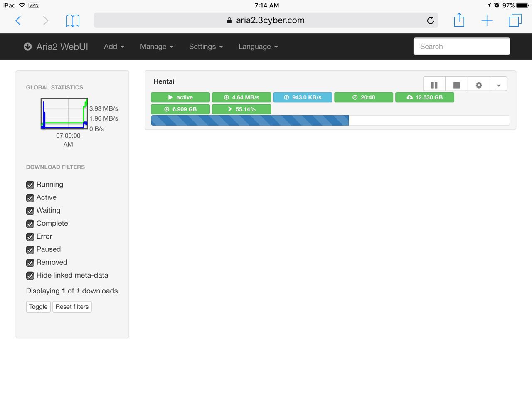Open a new Safari tab
Screen dimensions: 532x399
[487, 20]
